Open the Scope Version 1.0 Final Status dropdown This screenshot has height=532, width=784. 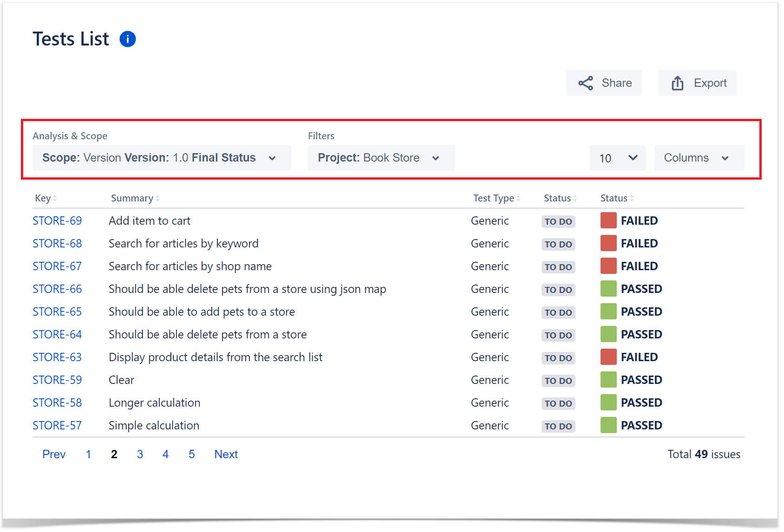point(162,158)
